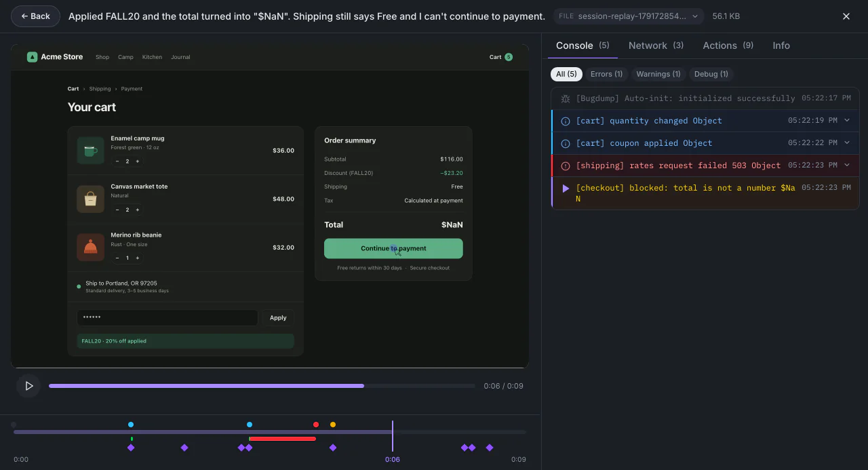Click the red failed-request bar on timeline
The width and height of the screenshot is (868, 470).
282,439
